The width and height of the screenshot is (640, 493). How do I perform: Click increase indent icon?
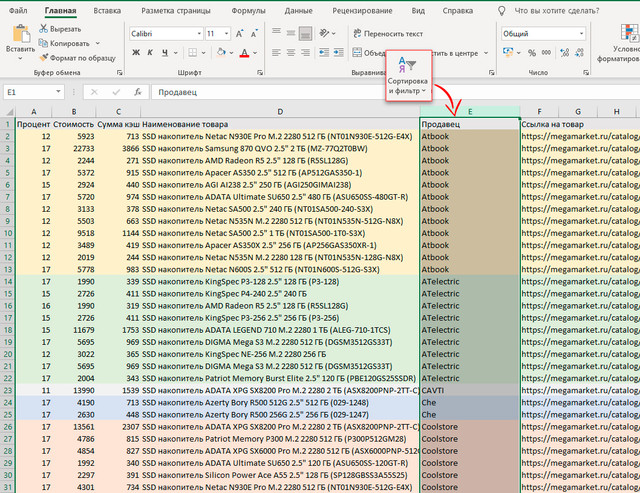tap(338, 53)
